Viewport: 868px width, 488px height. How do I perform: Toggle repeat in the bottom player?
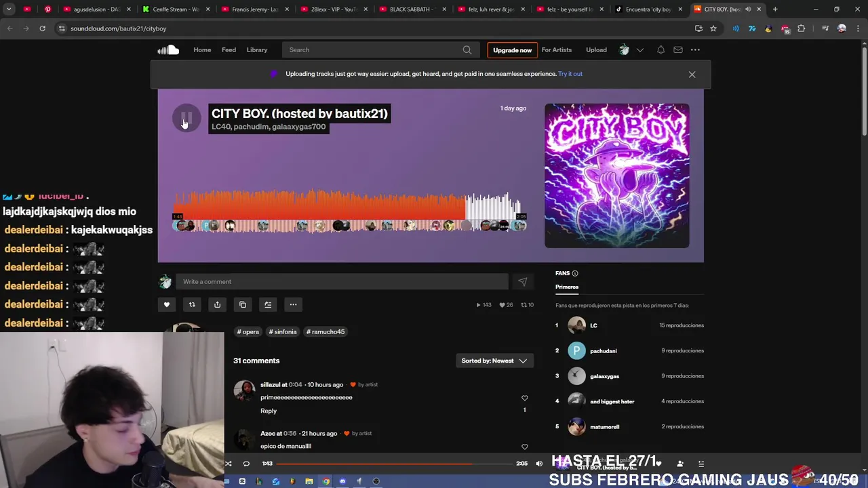click(x=246, y=464)
